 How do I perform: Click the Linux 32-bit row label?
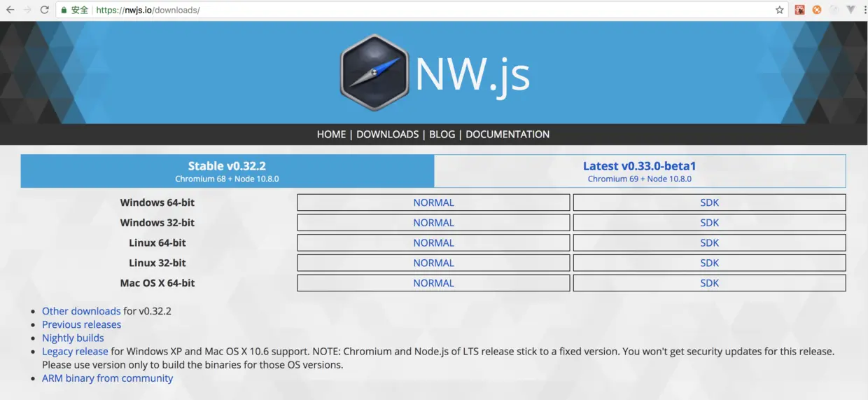(x=157, y=263)
